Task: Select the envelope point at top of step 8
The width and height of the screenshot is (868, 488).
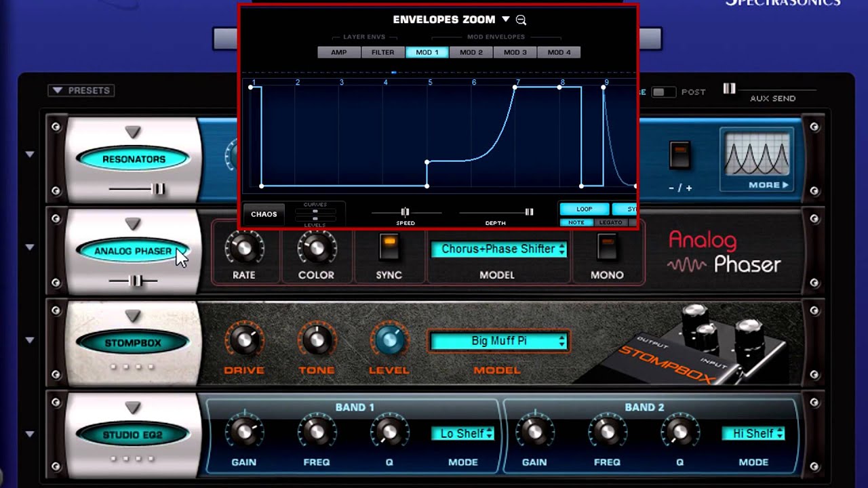Action: click(x=559, y=87)
